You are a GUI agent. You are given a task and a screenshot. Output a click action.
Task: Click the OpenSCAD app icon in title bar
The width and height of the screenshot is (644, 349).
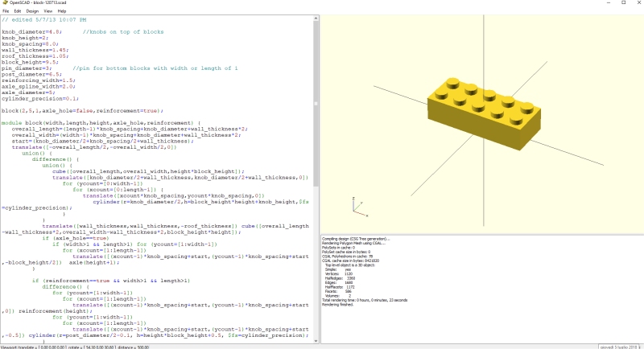[x=5, y=2]
